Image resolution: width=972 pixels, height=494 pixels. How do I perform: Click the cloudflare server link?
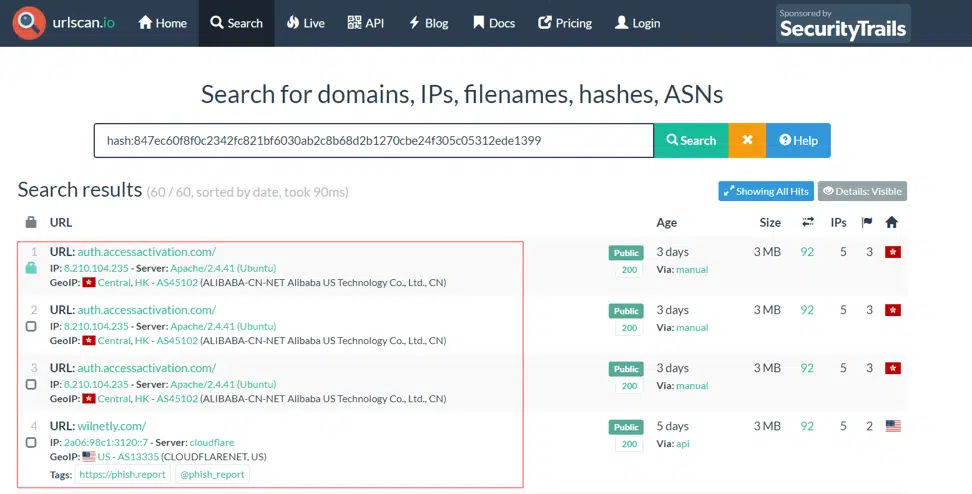coord(212,443)
